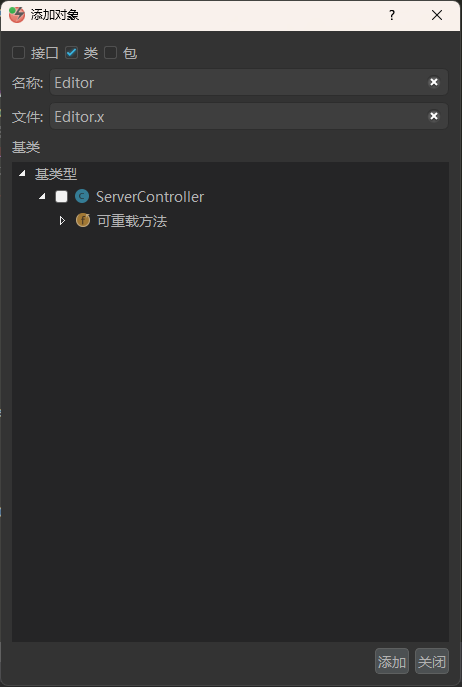Tick the 包 checkbox

coord(110,53)
